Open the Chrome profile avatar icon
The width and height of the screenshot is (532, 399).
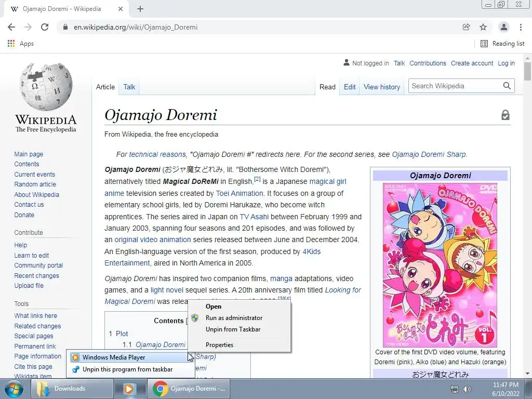tap(504, 27)
